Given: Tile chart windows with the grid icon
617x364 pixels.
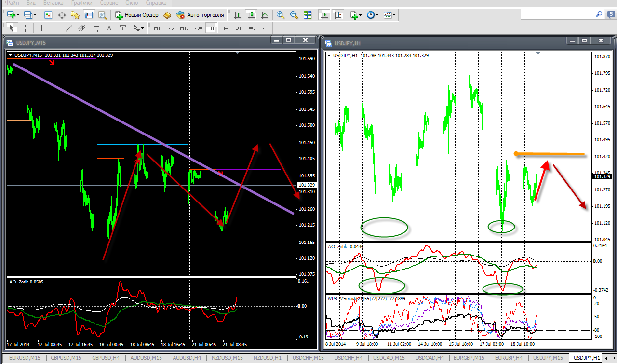Looking at the screenshot, I should click(x=308, y=15).
